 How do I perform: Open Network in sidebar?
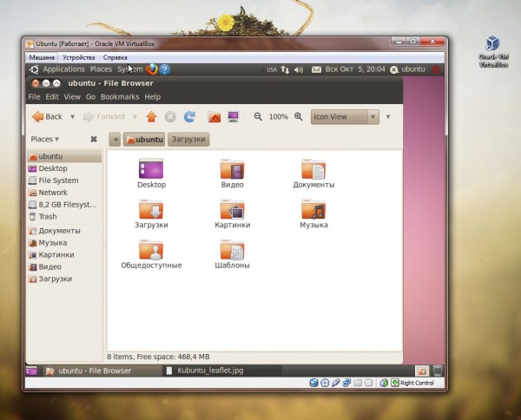pos(64,193)
